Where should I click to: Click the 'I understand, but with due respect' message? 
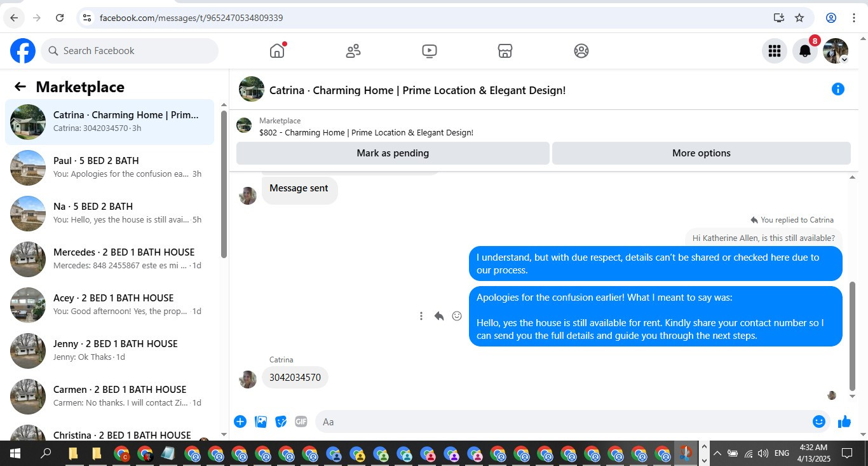[x=656, y=264]
